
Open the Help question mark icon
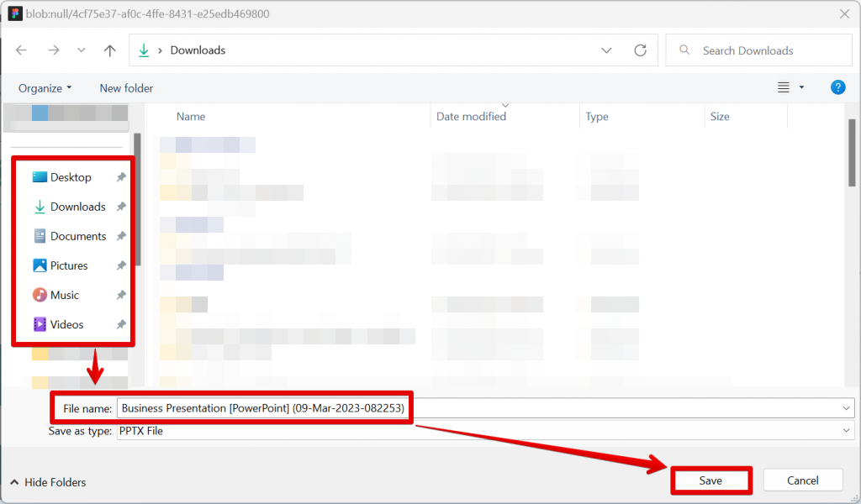pos(837,87)
